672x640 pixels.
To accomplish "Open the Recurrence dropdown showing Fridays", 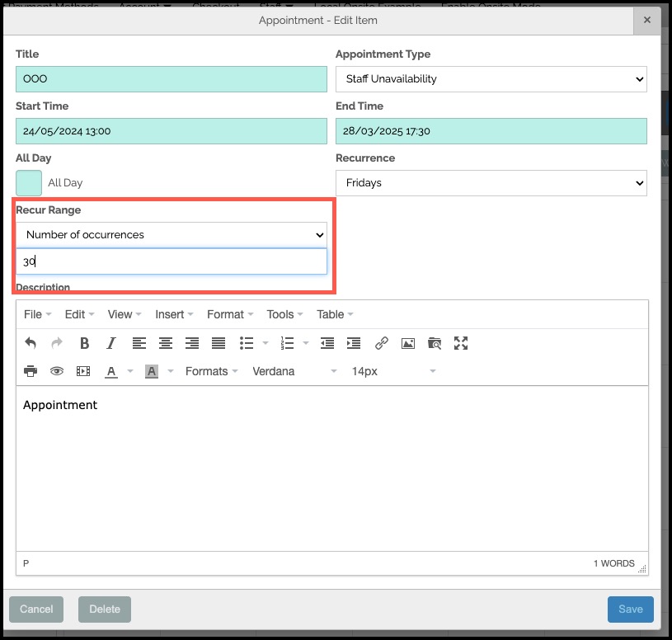I will coord(491,183).
